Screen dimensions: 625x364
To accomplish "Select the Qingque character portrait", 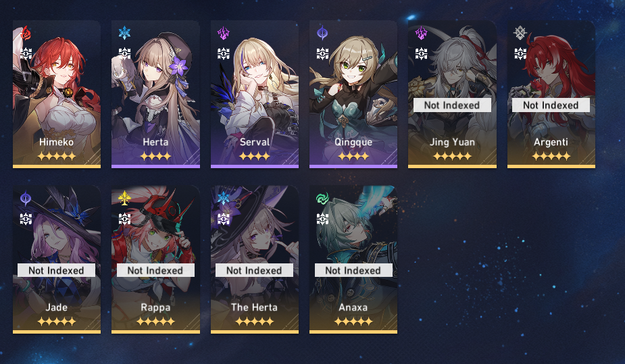I will point(353,95).
